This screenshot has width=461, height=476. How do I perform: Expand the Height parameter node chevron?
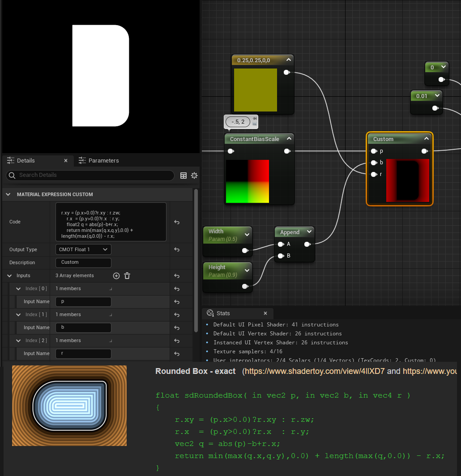click(x=247, y=270)
